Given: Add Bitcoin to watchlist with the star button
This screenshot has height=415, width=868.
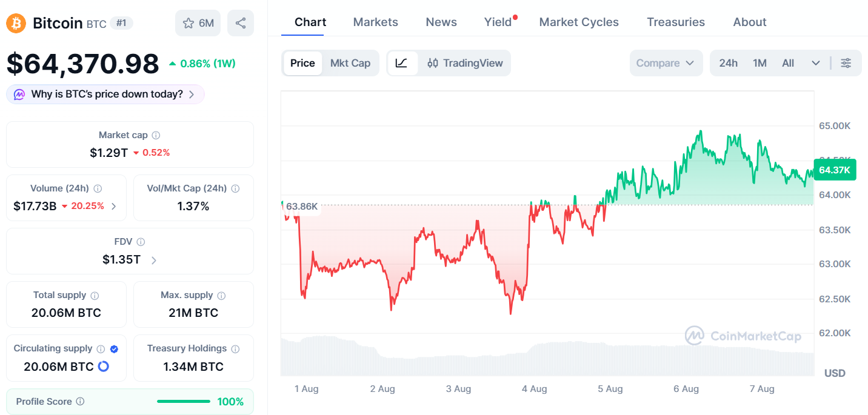Looking at the screenshot, I should coord(198,23).
